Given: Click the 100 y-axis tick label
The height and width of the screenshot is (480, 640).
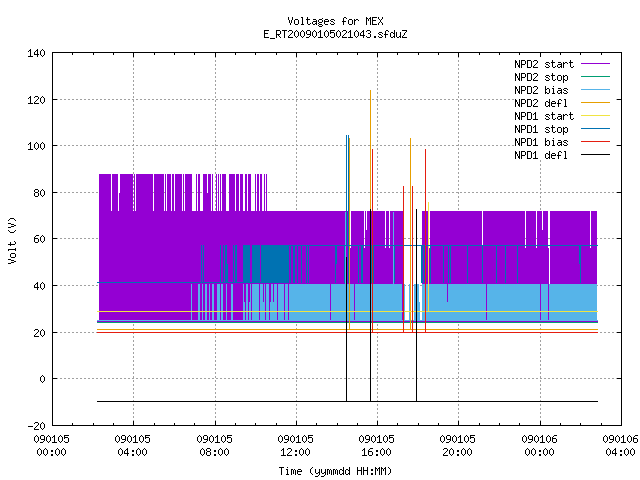Looking at the screenshot, I should click(36, 146).
